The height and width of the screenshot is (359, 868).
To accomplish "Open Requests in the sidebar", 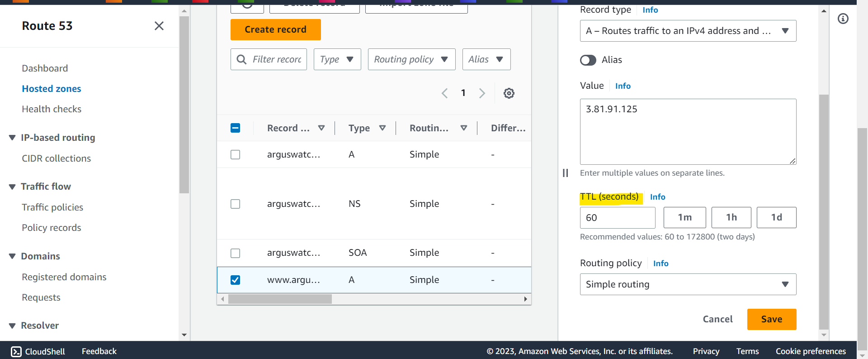I will point(41,297).
